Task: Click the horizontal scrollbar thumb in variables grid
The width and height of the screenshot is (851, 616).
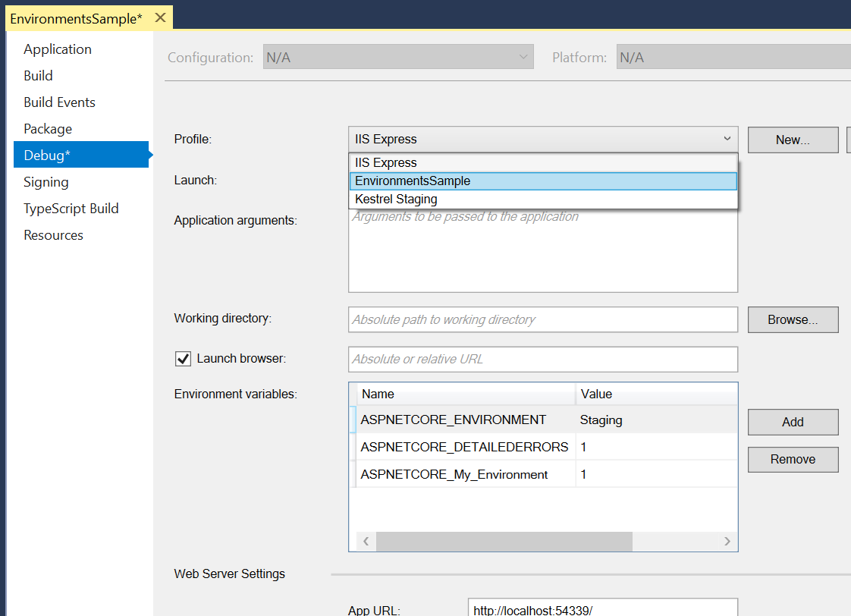Action: [504, 541]
